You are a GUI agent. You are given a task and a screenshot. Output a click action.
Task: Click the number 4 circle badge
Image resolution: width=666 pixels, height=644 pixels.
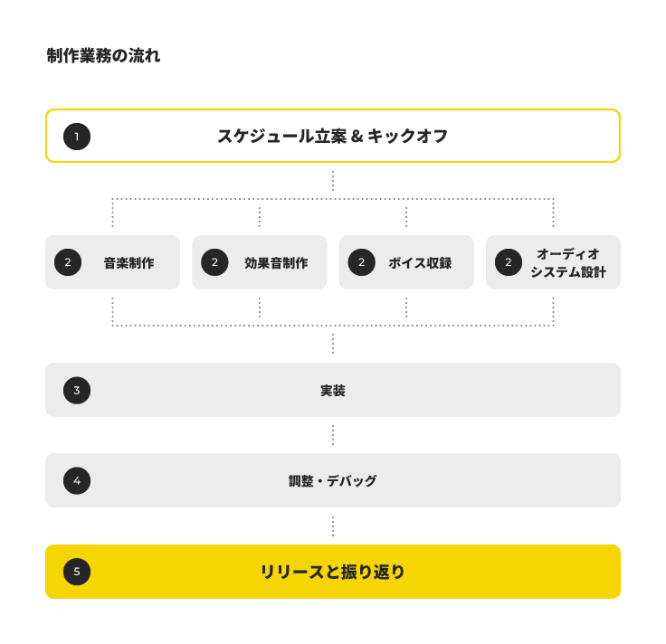pyautogui.click(x=77, y=480)
